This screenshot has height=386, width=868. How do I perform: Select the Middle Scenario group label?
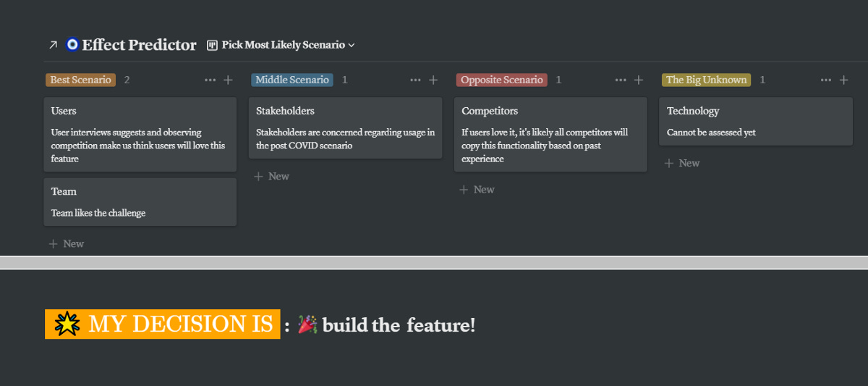pyautogui.click(x=292, y=80)
